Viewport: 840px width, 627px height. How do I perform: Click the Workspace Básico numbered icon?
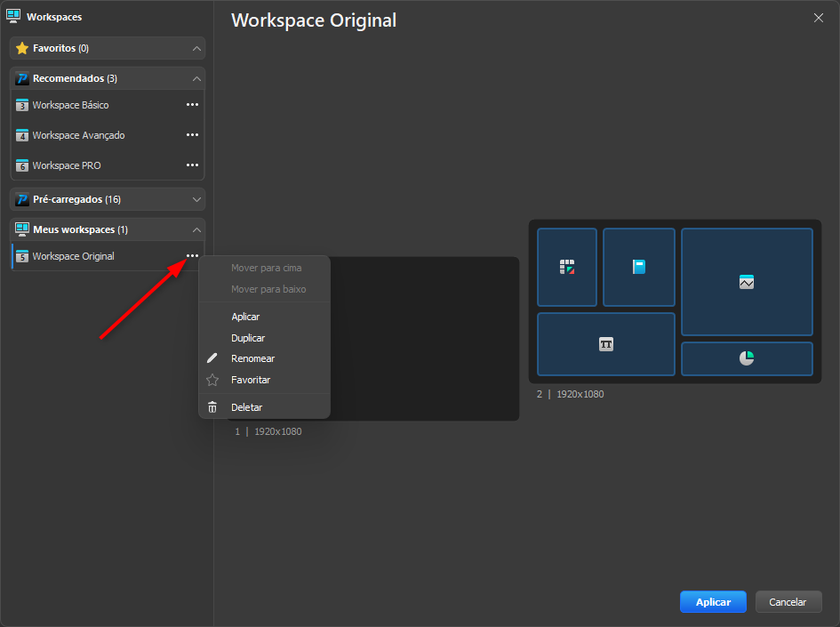click(x=22, y=105)
